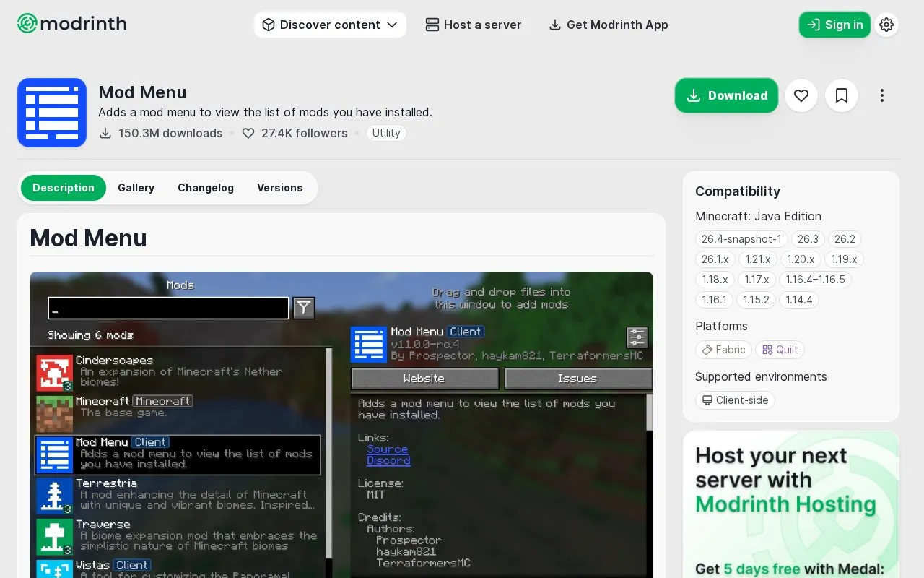The image size is (924, 578).
Task: Click the green Download button
Action: click(726, 95)
